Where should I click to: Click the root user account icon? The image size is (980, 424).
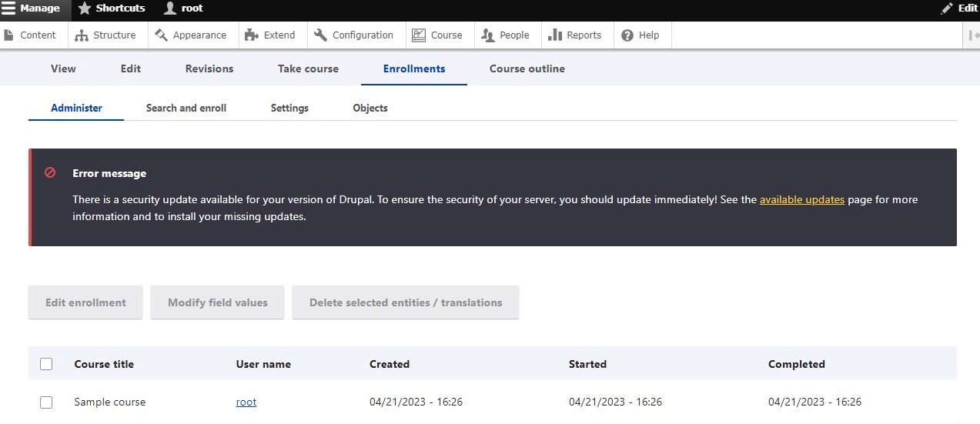click(x=170, y=8)
